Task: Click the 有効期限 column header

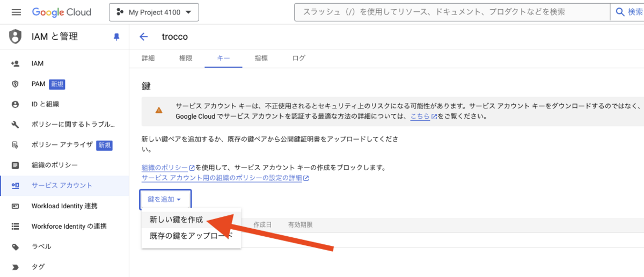Action: [x=300, y=224]
